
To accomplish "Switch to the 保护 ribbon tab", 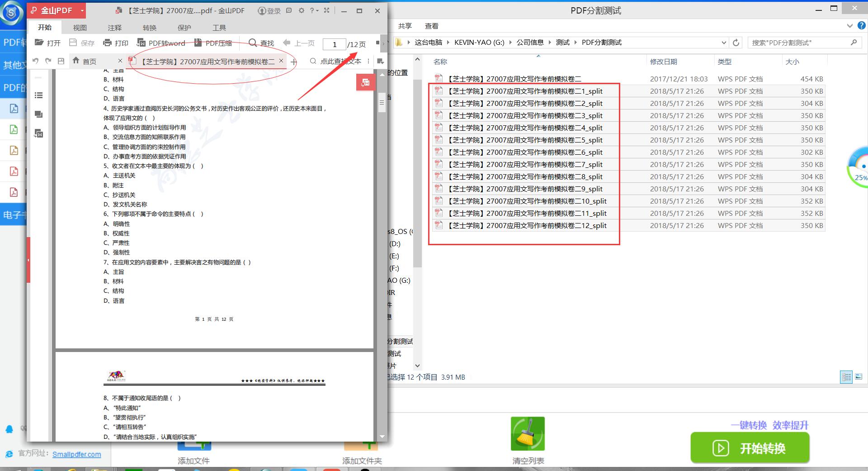I will coord(184,28).
